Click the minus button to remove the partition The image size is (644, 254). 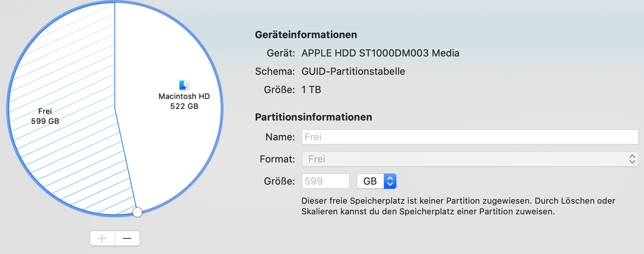[127, 238]
